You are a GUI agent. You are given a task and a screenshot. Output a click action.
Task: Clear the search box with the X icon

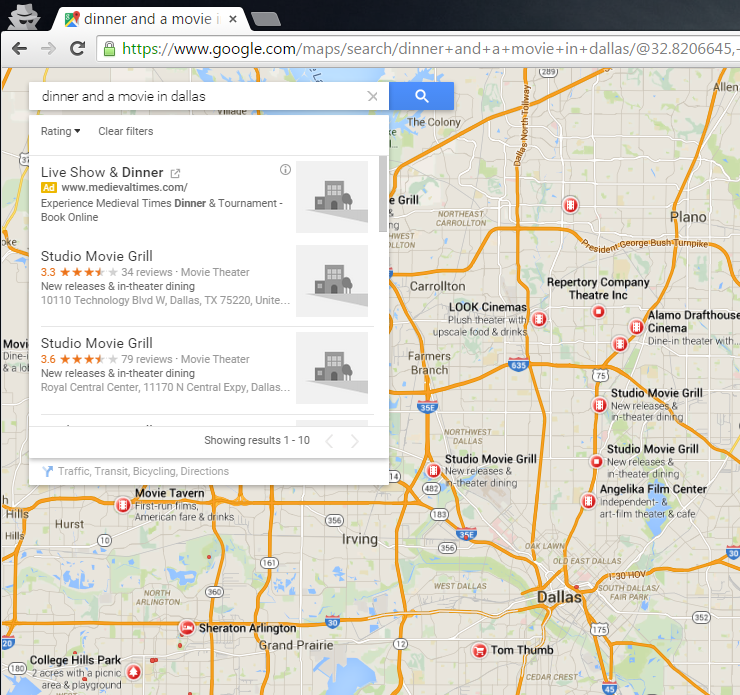[x=373, y=97]
